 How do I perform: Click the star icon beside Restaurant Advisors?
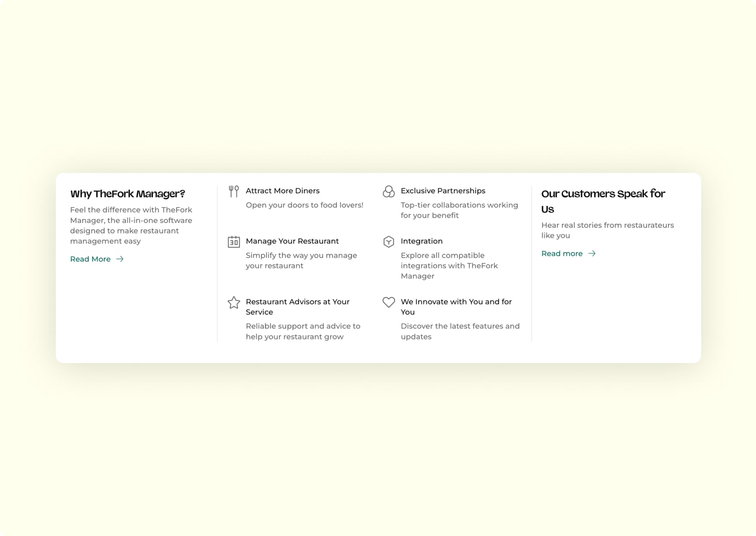pos(234,303)
